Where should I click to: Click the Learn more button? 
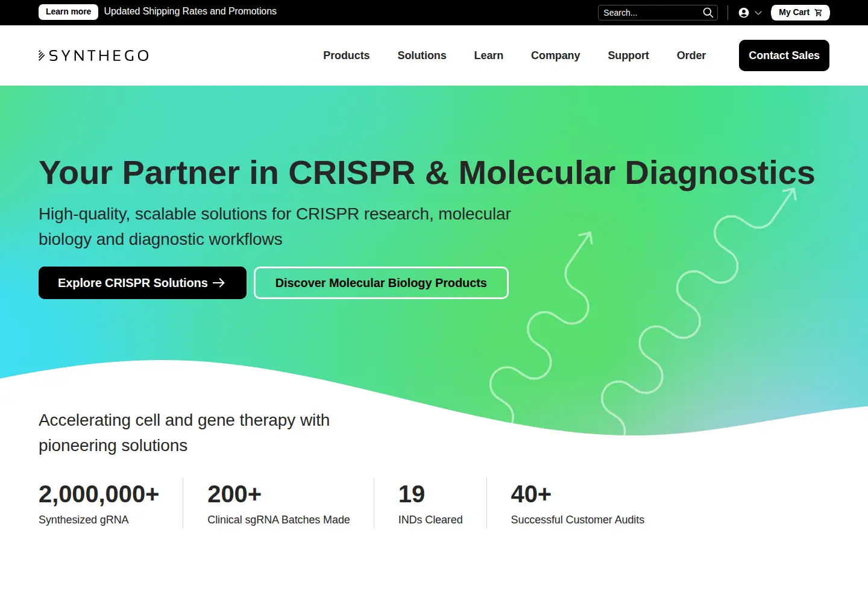pyautogui.click(x=68, y=12)
